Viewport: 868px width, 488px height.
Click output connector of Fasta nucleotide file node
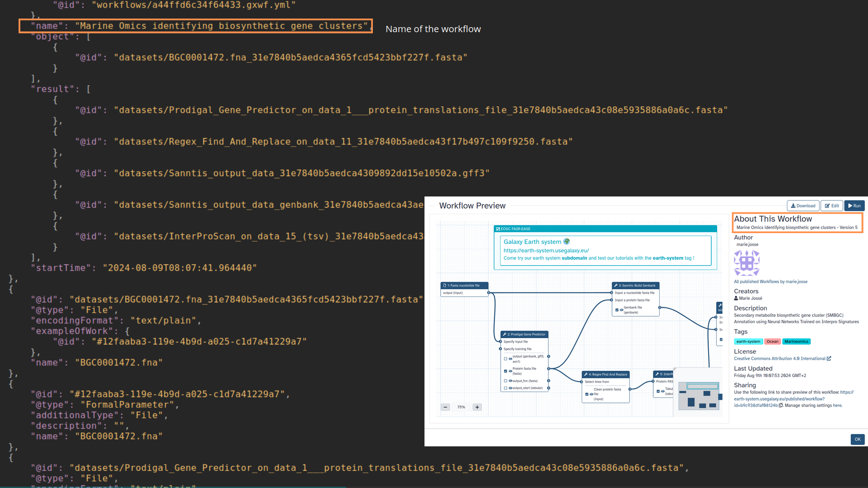(x=488, y=293)
